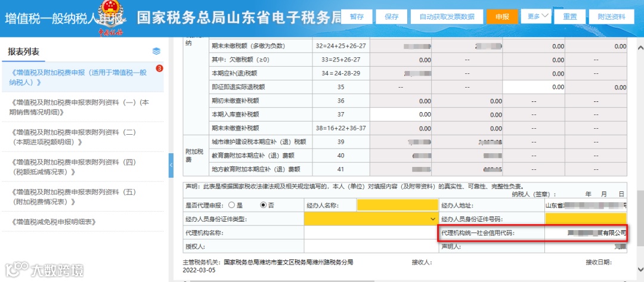Open 增值税减免税申报明细表 report

pos(82,222)
